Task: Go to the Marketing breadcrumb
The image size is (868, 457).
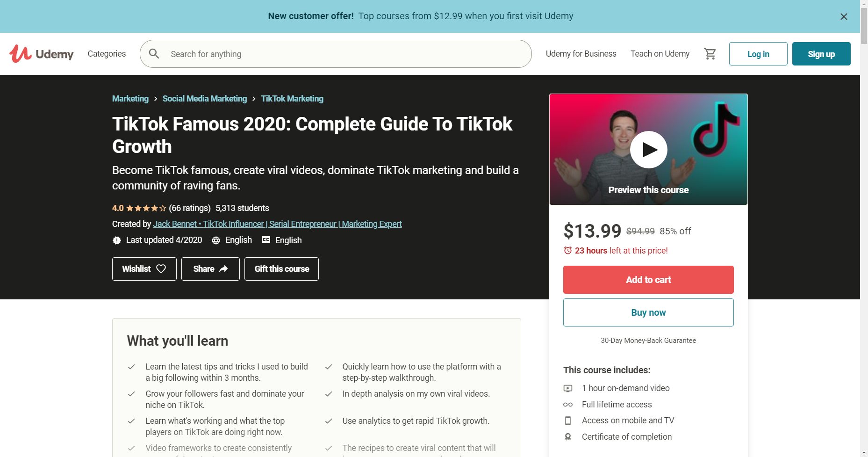Action: pos(130,99)
